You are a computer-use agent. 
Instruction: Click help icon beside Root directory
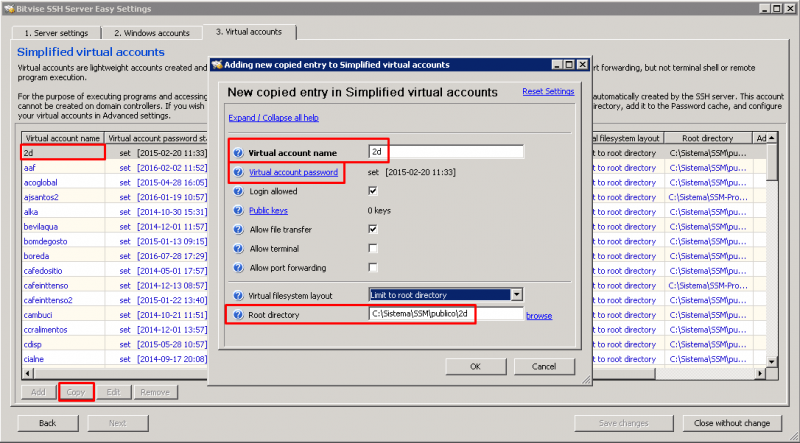238,315
